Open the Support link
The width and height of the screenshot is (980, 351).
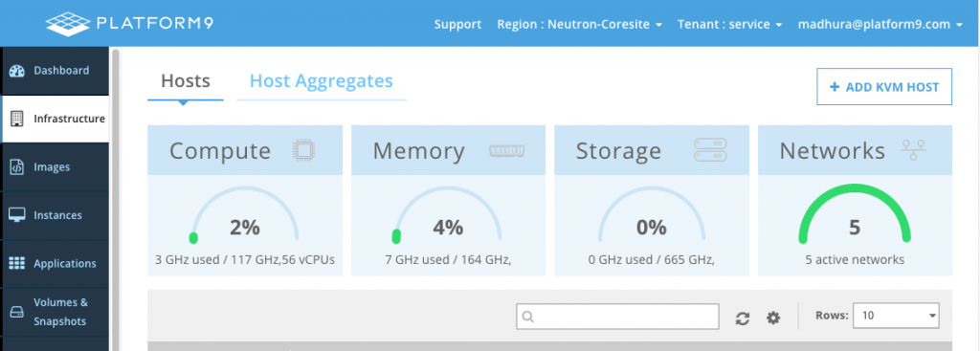(457, 25)
